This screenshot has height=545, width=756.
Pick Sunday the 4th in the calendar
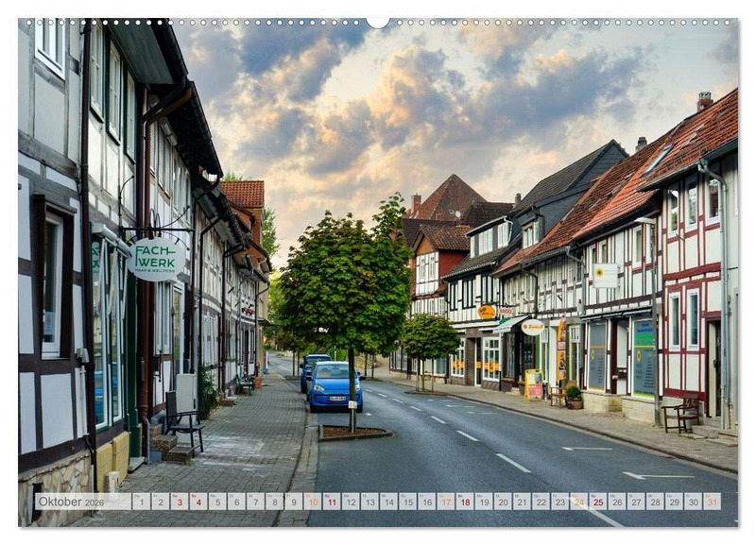[x=198, y=502]
